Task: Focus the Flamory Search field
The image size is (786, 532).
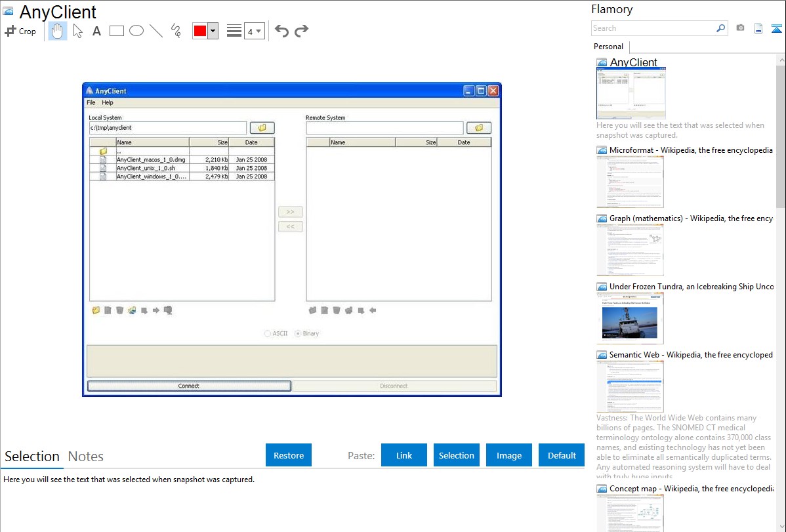Action: [653, 28]
